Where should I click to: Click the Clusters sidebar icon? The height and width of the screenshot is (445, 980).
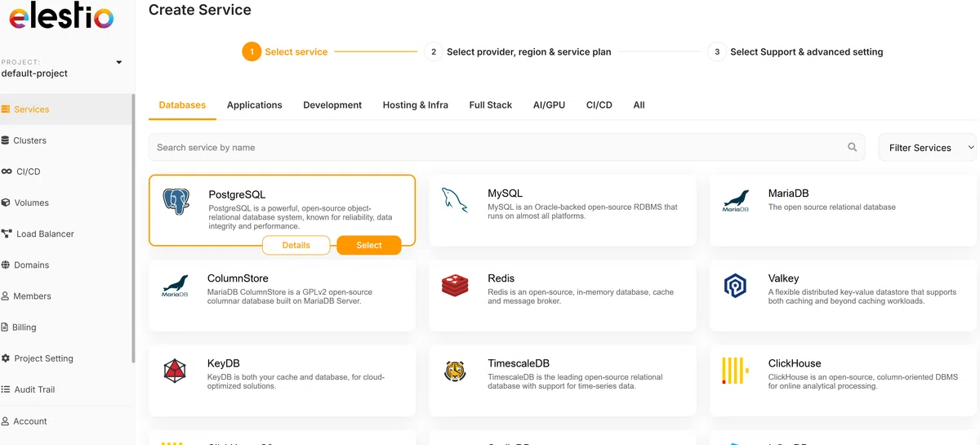[x=6, y=140]
